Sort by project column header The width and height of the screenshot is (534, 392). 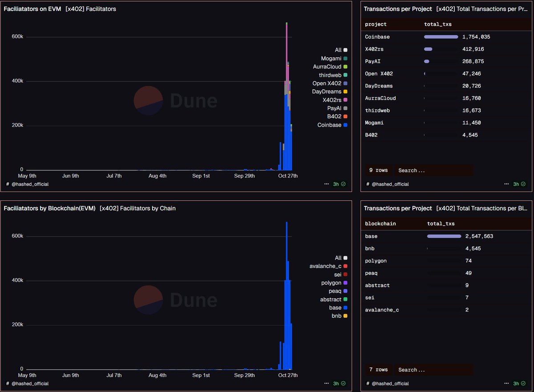point(376,24)
